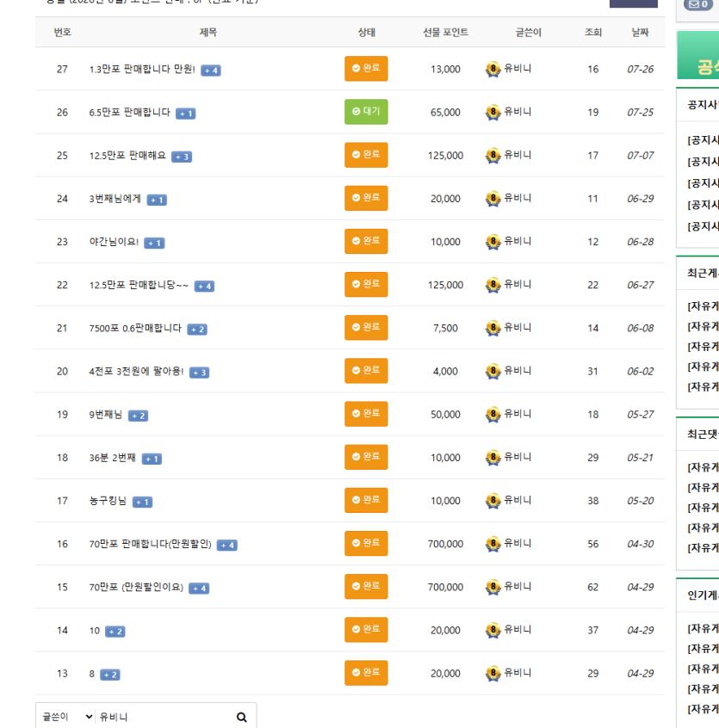
Task: Open post "9번째님"
Action: [105, 415]
